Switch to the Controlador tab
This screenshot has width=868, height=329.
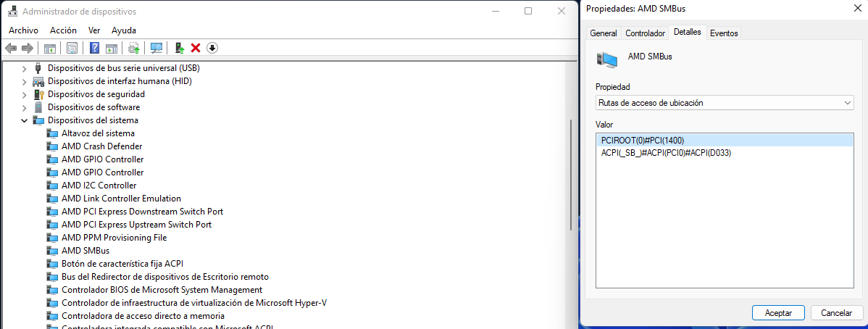click(x=645, y=33)
